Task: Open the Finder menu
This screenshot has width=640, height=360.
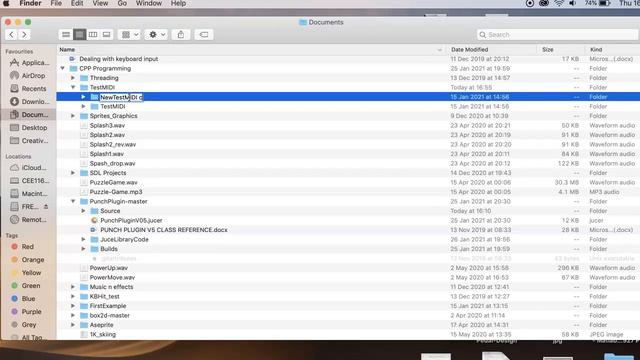Action: pos(30,3)
